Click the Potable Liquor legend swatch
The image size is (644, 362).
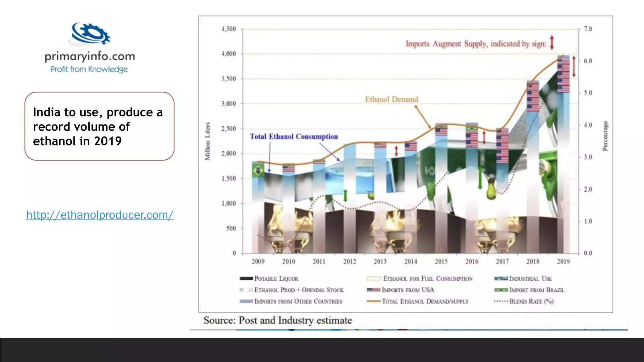pos(246,278)
